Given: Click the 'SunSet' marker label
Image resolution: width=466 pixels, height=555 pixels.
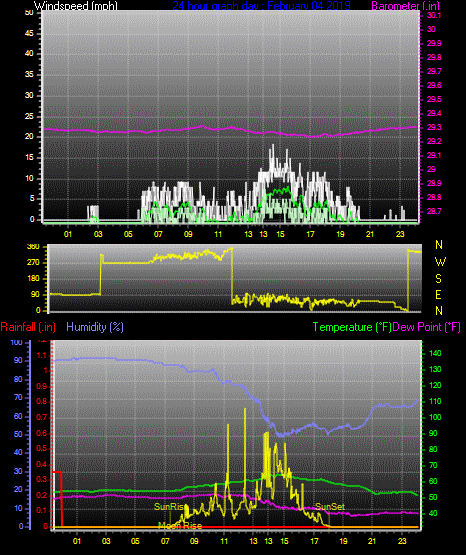Looking at the screenshot, I should tap(330, 507).
